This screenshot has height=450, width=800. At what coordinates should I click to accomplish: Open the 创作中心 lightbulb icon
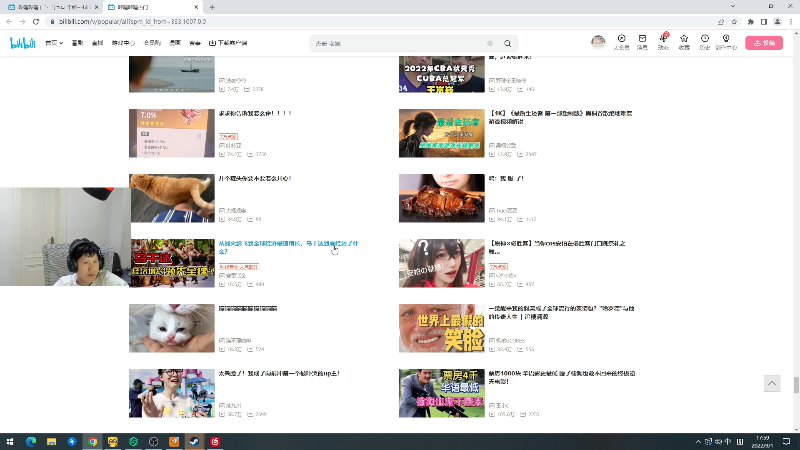point(726,42)
